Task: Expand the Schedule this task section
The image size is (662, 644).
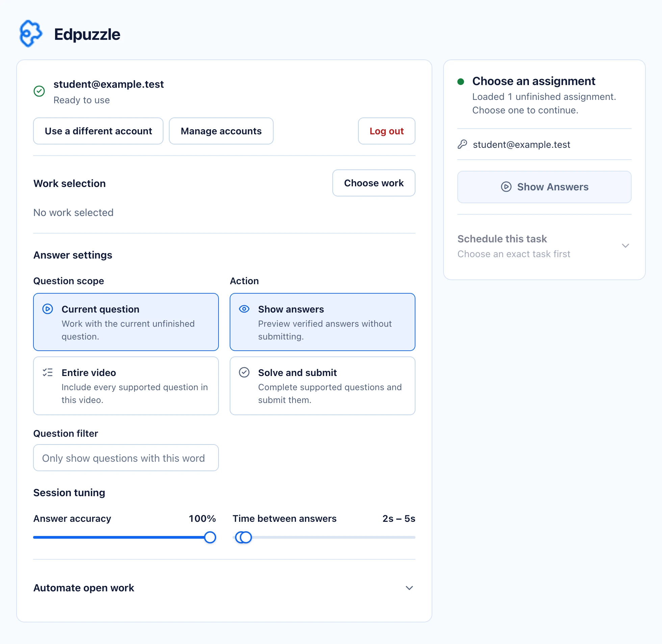Action: point(544,246)
